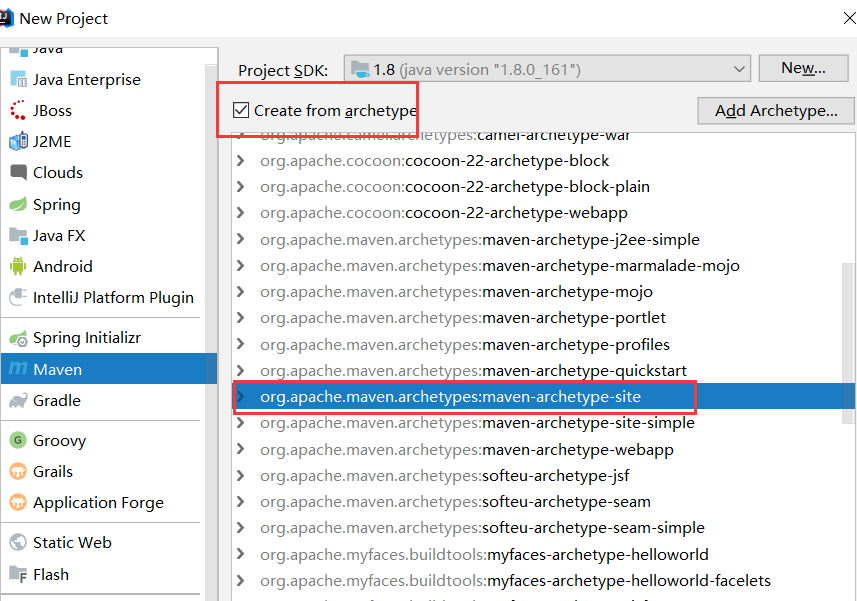The image size is (857, 601).
Task: Expand the cocoon-22-archetype-block node
Action: point(240,160)
